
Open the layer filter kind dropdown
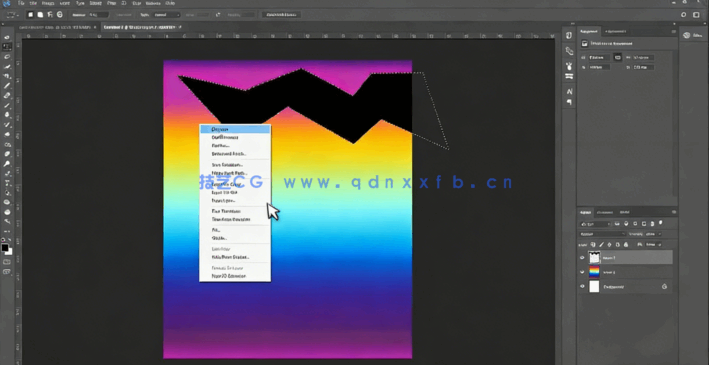[x=596, y=224]
